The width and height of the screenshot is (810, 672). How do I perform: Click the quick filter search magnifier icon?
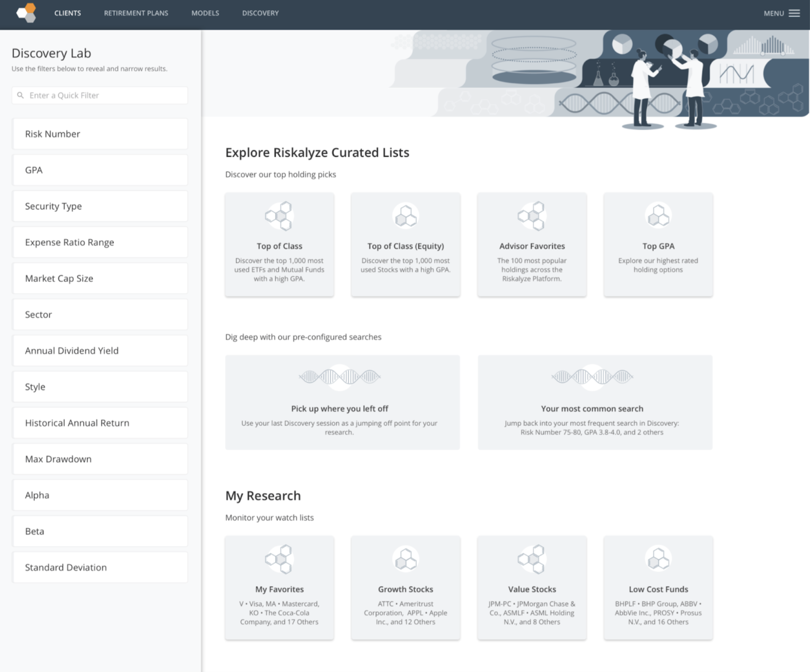click(21, 95)
